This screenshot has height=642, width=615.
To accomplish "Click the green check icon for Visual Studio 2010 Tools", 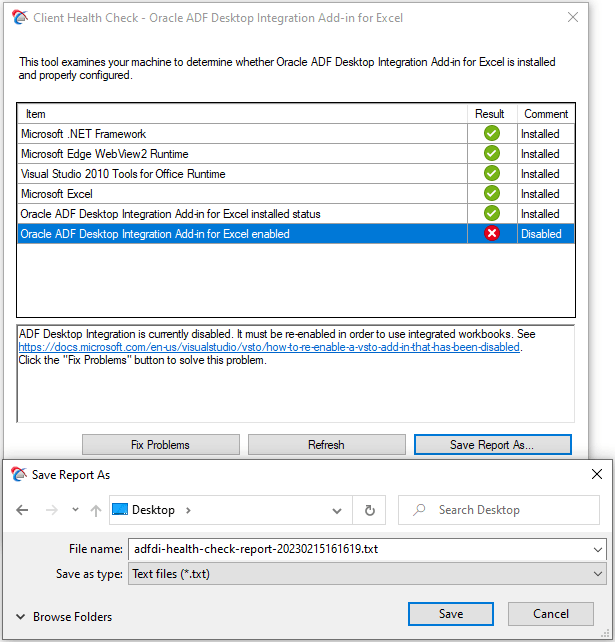I will (492, 174).
